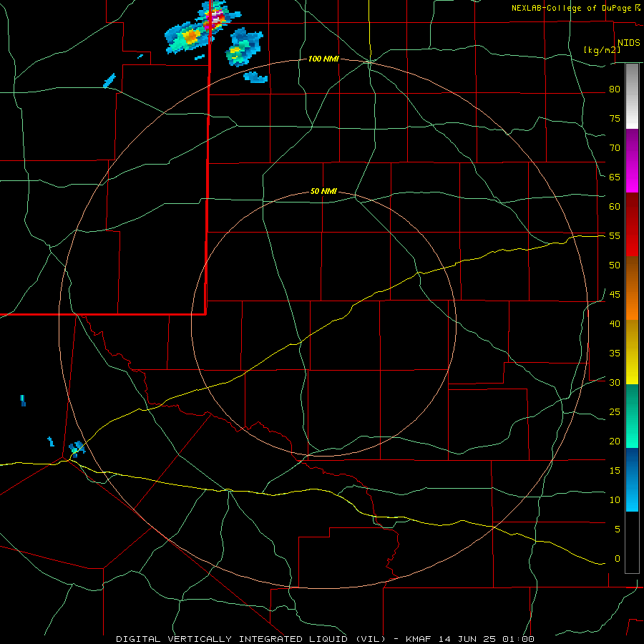Select the 80 value on the scale
644x644 pixels.
(615, 89)
